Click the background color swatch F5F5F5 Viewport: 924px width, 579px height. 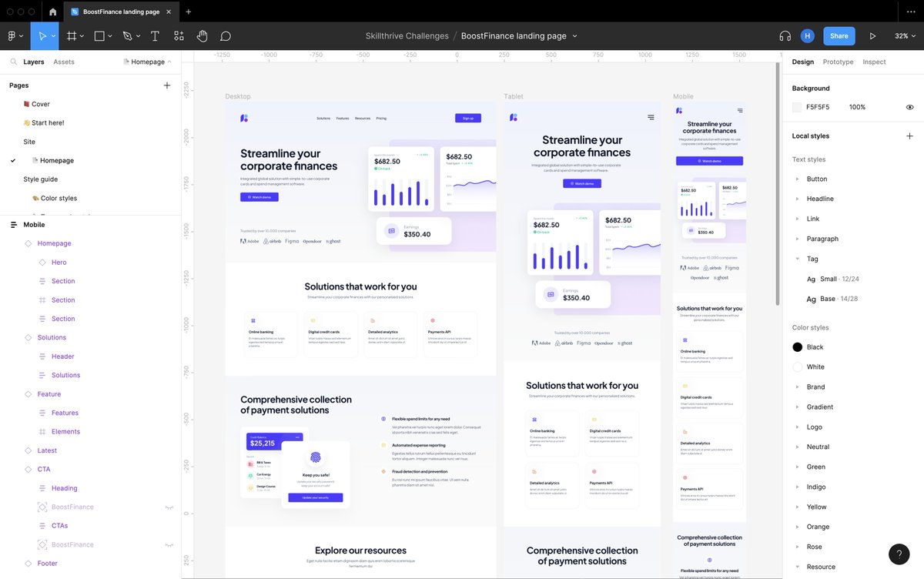coord(797,108)
